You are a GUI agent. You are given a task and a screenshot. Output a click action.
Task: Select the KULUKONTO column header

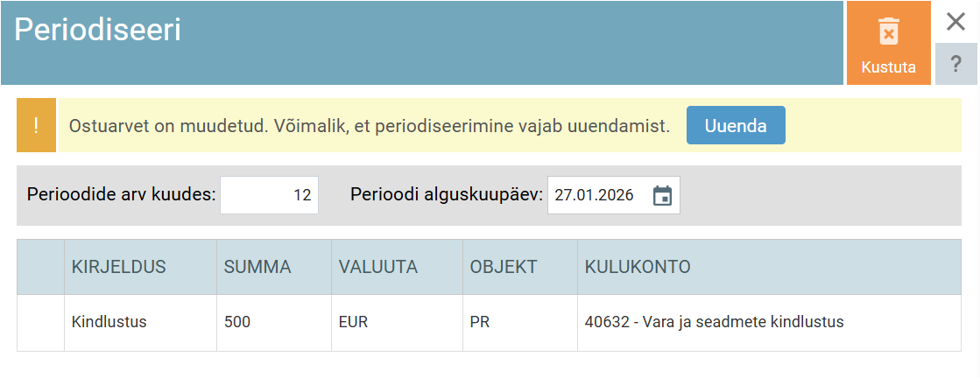pyautogui.click(x=770, y=267)
